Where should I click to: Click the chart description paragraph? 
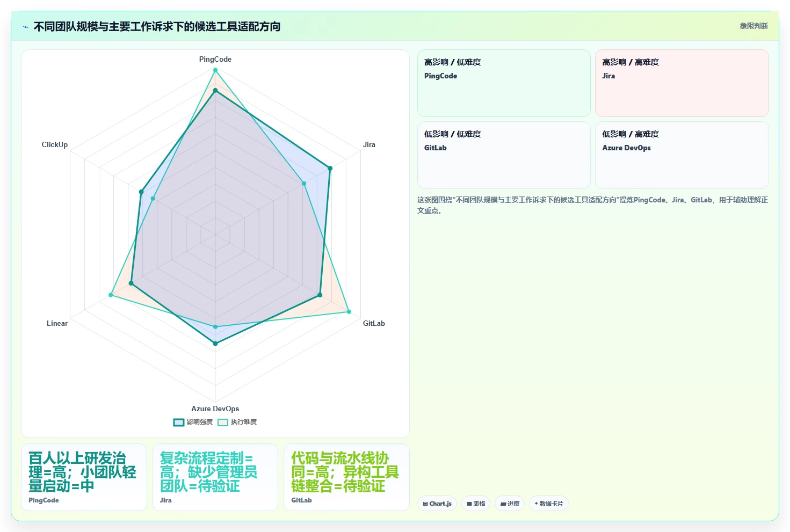592,205
